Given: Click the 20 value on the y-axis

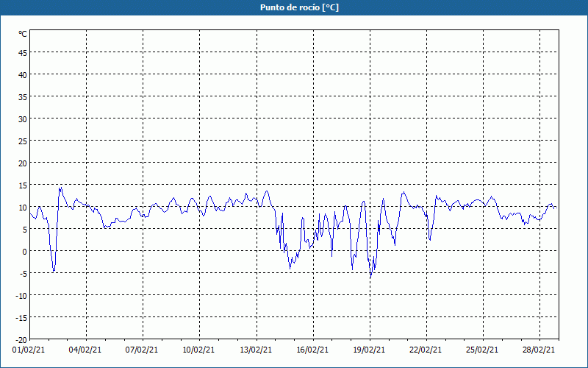Looking at the screenshot, I should pos(23,163).
